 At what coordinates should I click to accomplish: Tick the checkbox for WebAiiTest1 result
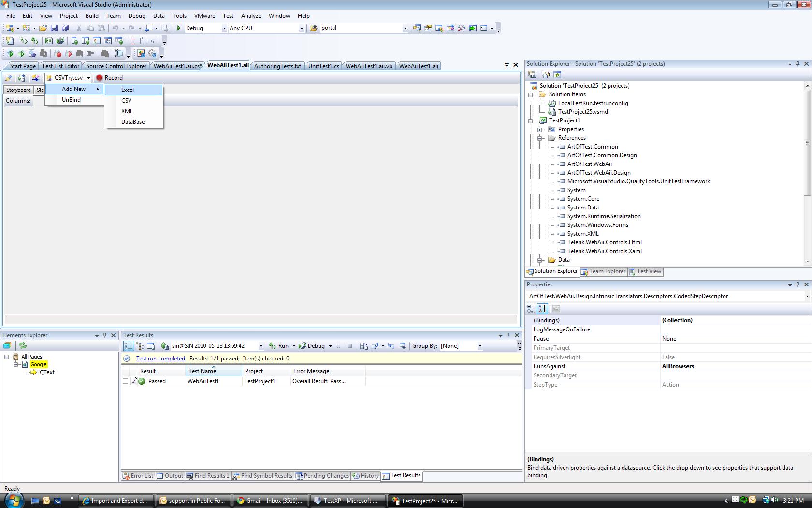click(x=126, y=381)
